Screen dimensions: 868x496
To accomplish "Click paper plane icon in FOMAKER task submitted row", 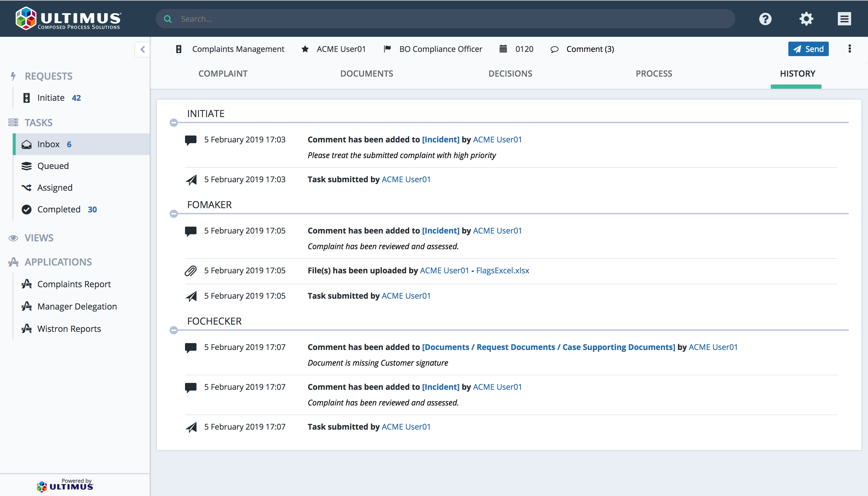I will click(191, 296).
